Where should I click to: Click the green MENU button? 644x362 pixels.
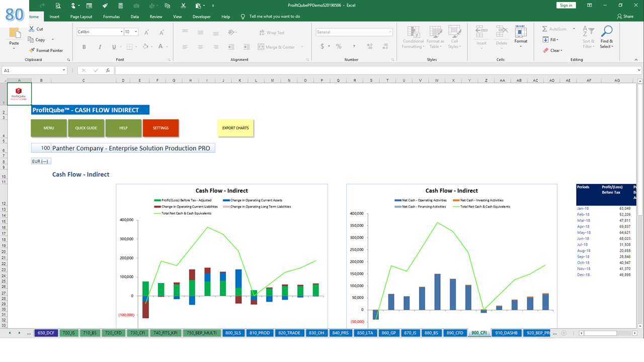tap(49, 128)
